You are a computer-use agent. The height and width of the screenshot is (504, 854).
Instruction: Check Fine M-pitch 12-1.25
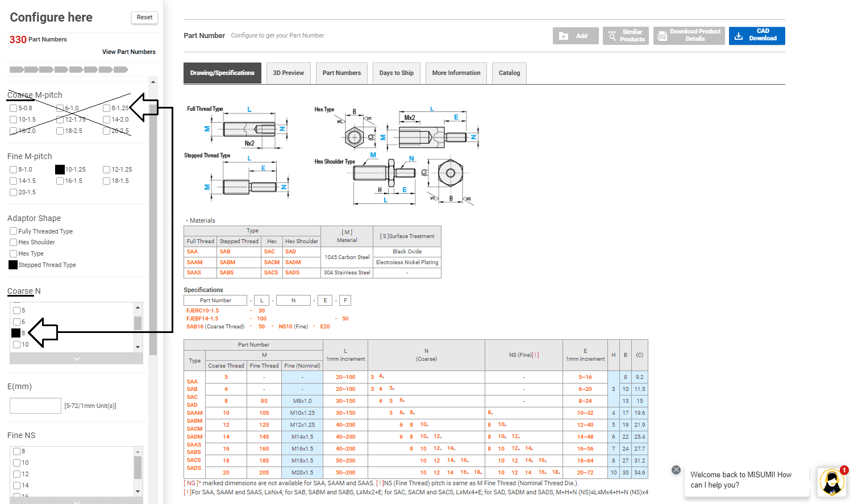107,169
